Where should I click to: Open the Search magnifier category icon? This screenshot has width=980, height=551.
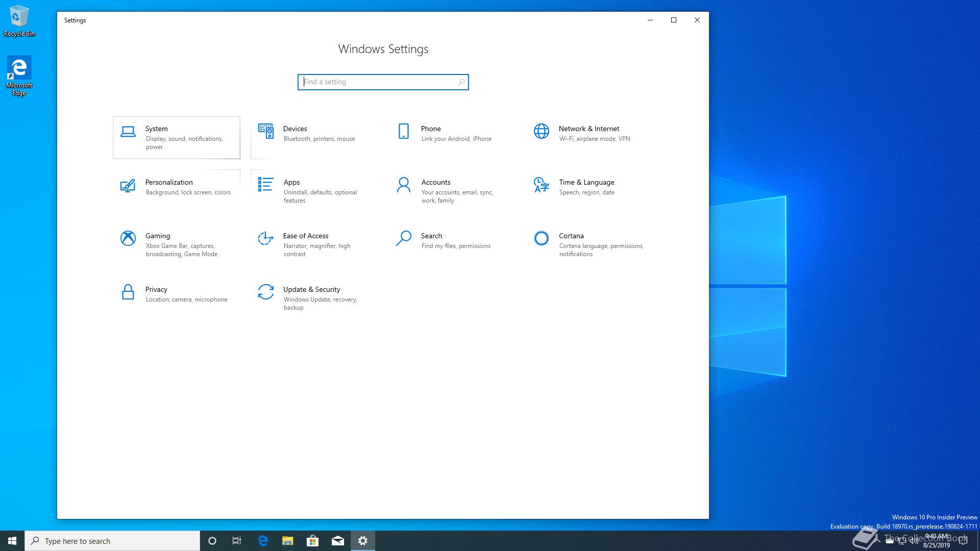click(403, 238)
